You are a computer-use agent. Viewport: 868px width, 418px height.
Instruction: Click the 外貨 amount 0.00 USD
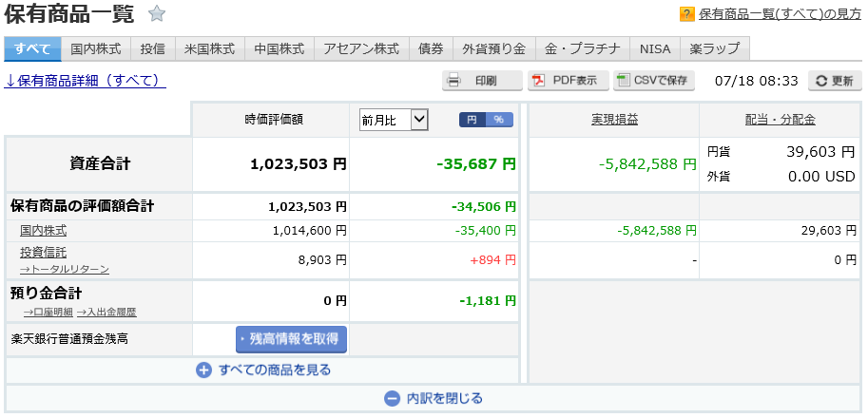(x=821, y=177)
